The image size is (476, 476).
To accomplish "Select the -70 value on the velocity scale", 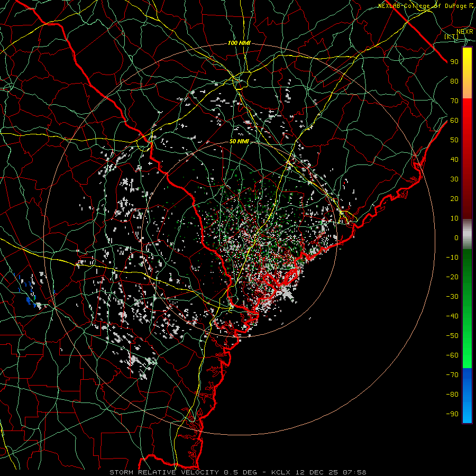I will point(452,375).
